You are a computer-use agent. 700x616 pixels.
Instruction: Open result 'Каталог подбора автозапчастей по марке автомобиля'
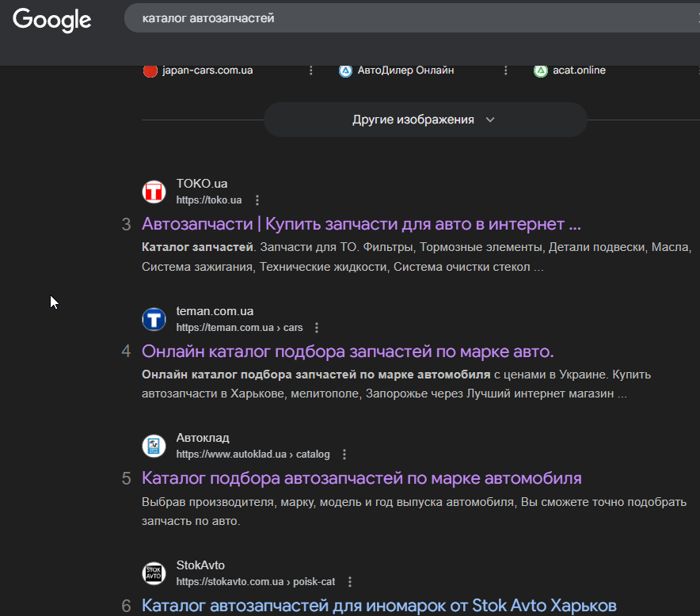click(x=362, y=478)
